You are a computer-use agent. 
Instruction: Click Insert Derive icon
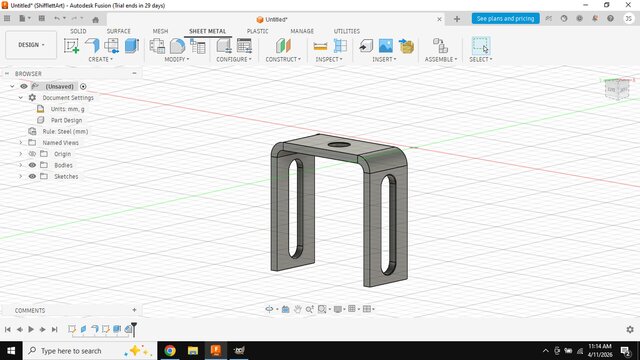[366, 46]
